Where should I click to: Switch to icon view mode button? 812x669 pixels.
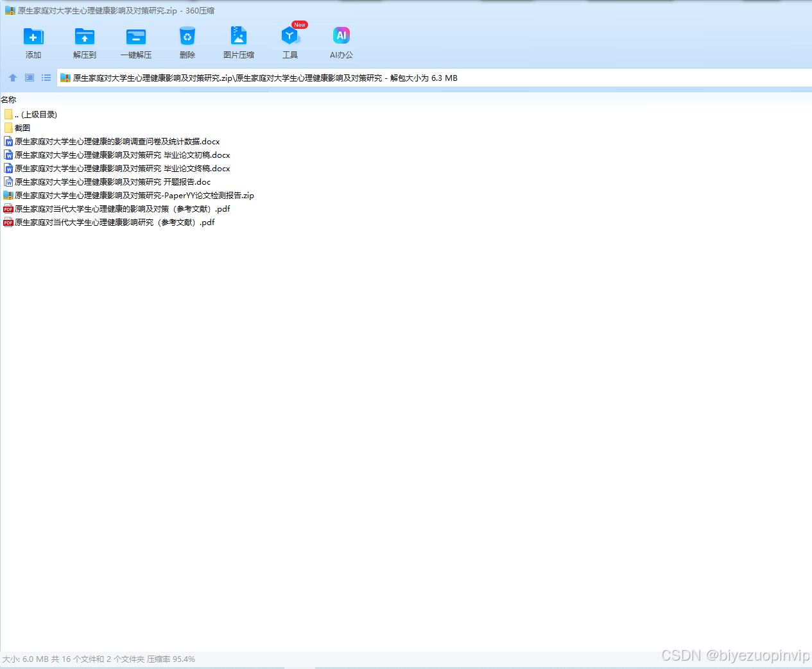click(x=30, y=78)
